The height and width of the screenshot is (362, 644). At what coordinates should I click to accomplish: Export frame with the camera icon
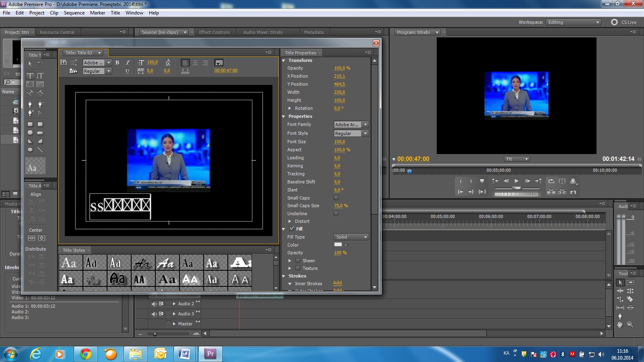click(x=573, y=192)
